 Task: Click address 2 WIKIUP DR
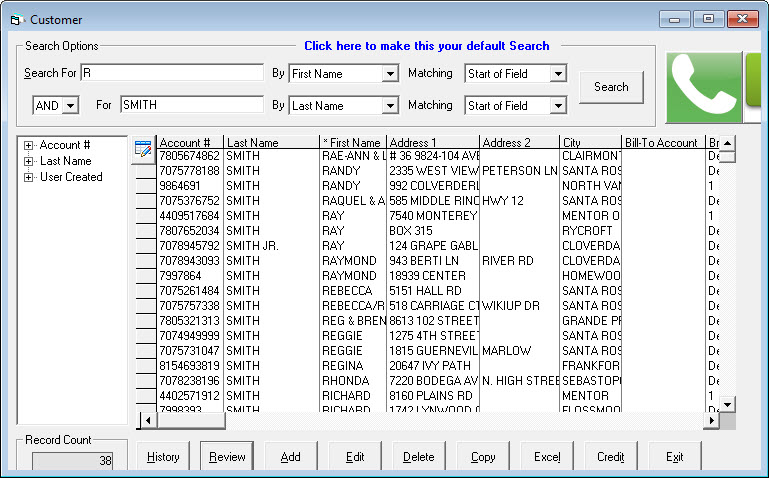pyautogui.click(x=519, y=306)
